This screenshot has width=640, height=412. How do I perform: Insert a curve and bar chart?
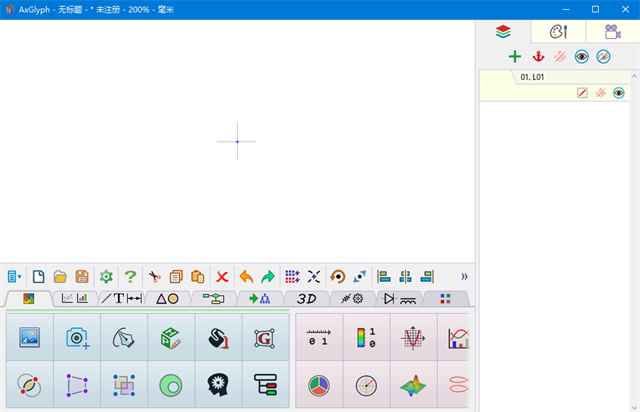455,337
